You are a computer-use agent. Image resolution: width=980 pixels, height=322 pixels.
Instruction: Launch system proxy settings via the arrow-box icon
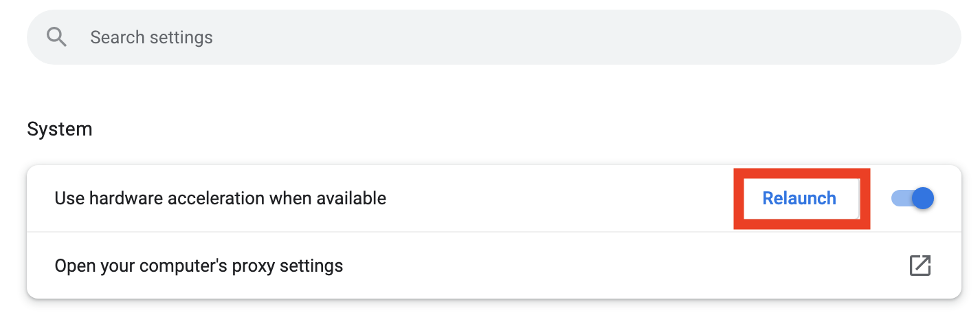pyautogui.click(x=920, y=266)
